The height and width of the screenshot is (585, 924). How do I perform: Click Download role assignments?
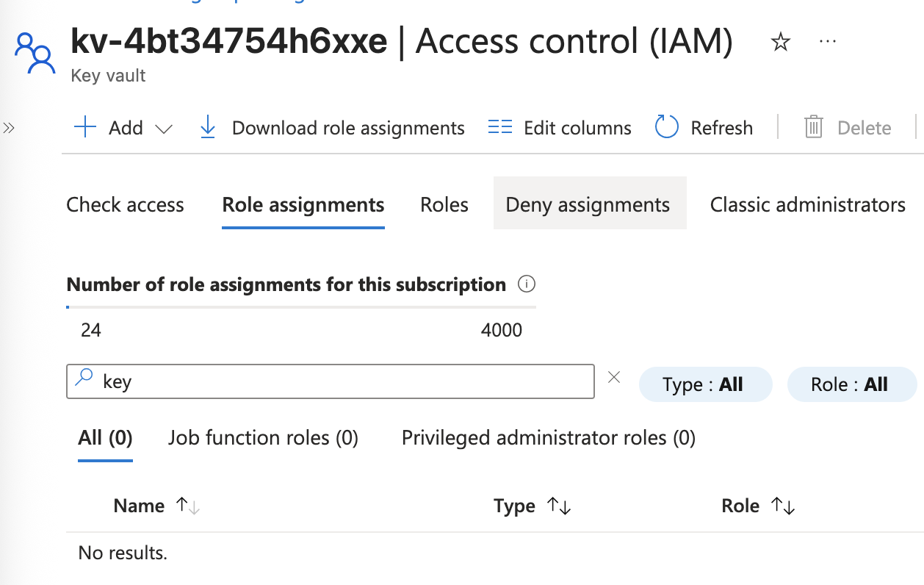point(332,128)
